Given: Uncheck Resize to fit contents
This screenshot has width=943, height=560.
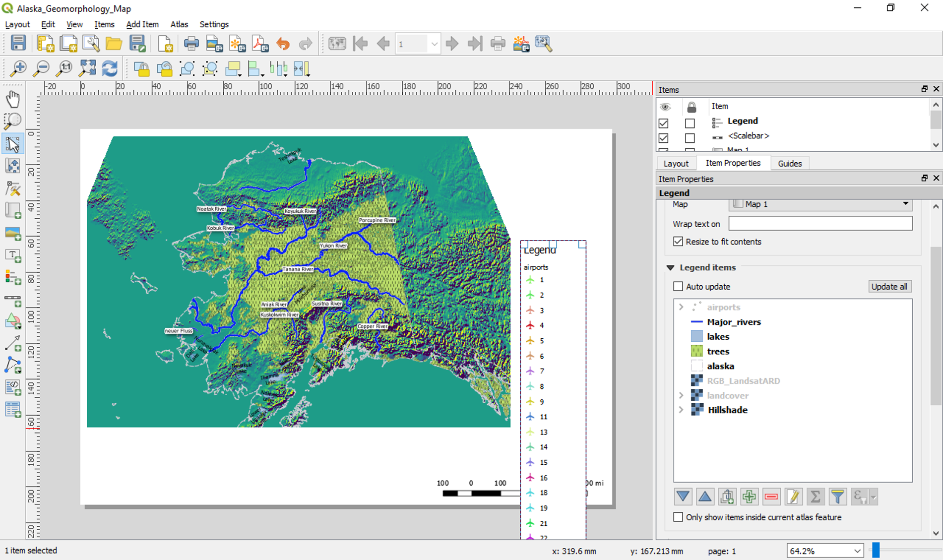Looking at the screenshot, I should click(x=678, y=242).
